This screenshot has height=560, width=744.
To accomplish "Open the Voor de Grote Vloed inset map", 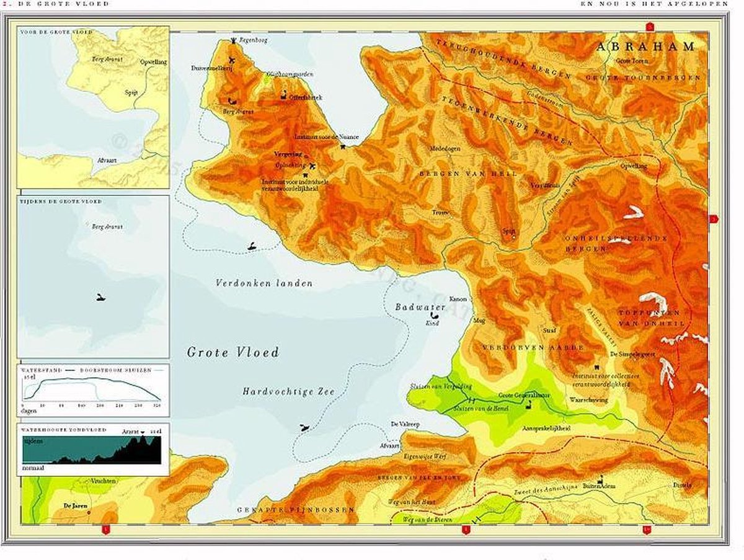I will [x=93, y=107].
